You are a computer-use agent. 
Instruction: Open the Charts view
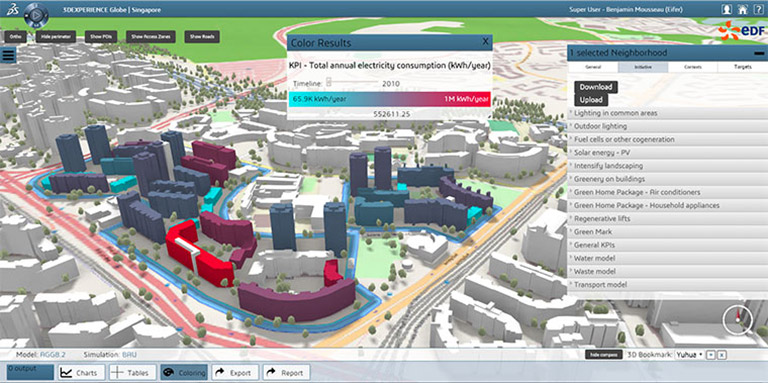81,373
